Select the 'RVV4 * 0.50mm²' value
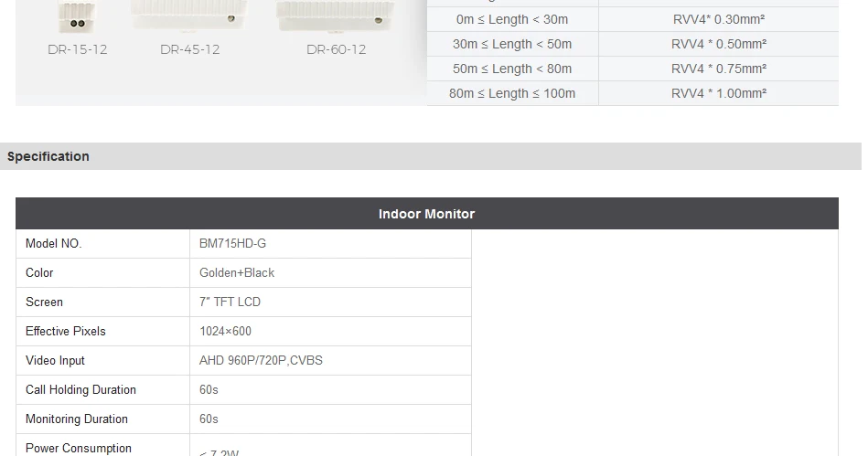 (x=719, y=44)
